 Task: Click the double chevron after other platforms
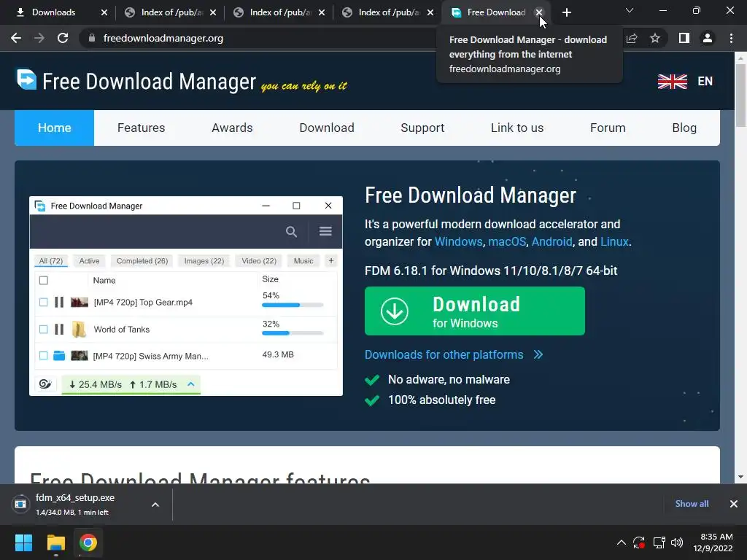538,355
